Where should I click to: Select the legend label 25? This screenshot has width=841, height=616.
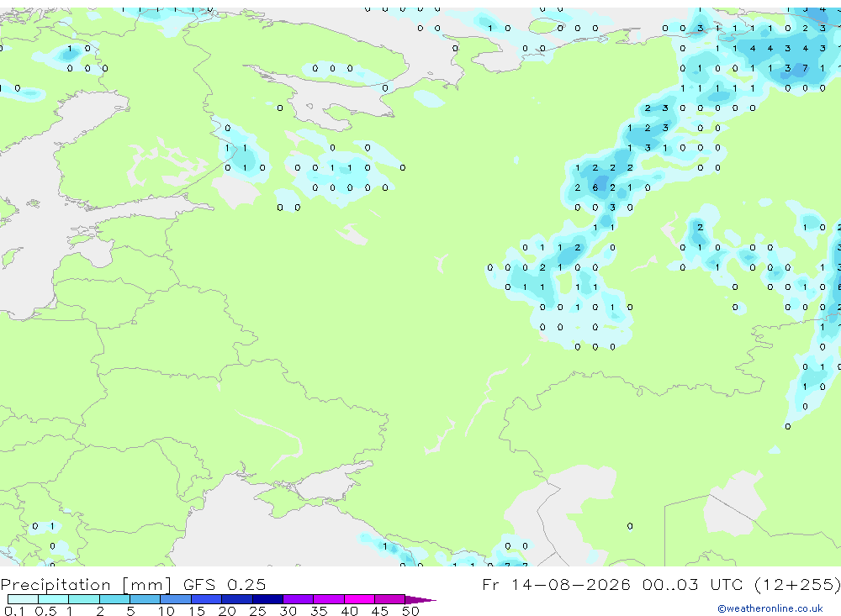pyautogui.click(x=258, y=611)
